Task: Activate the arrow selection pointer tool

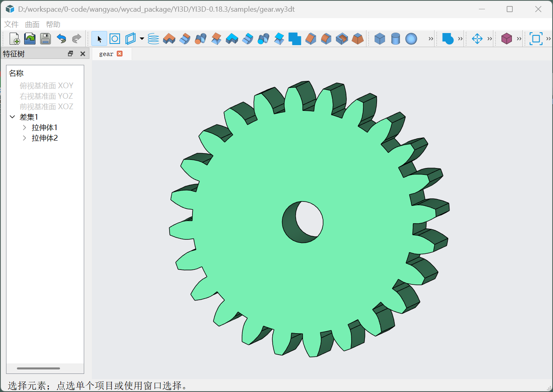Action: pos(99,39)
